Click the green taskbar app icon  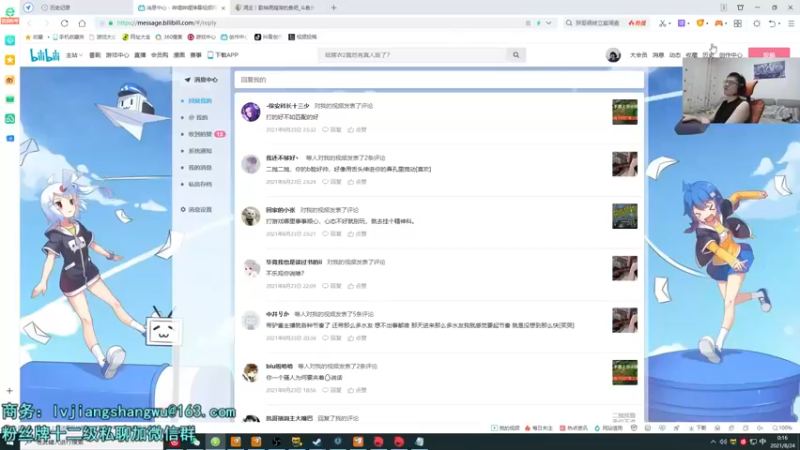[215, 441]
